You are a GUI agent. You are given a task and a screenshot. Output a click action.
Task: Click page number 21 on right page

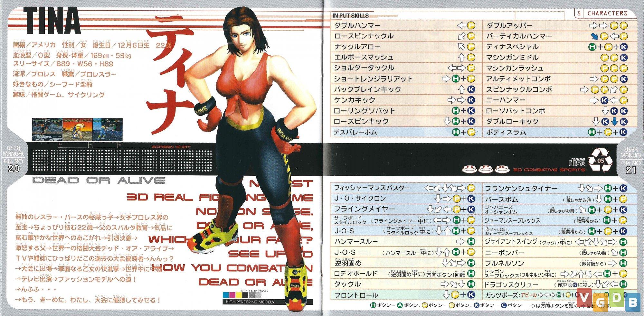coord(630,170)
